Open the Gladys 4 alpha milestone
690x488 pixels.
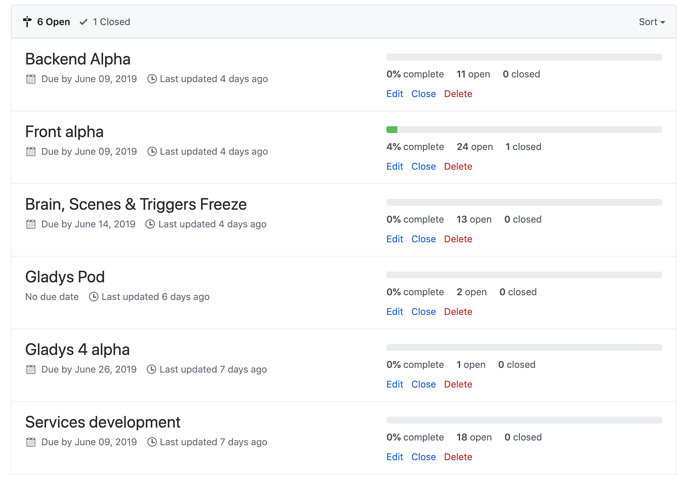pyautogui.click(x=77, y=349)
